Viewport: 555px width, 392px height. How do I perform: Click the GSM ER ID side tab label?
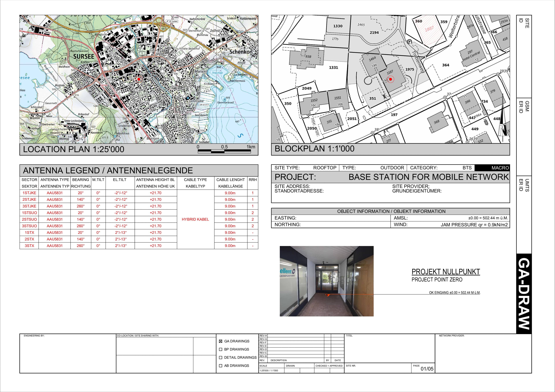coord(524,107)
